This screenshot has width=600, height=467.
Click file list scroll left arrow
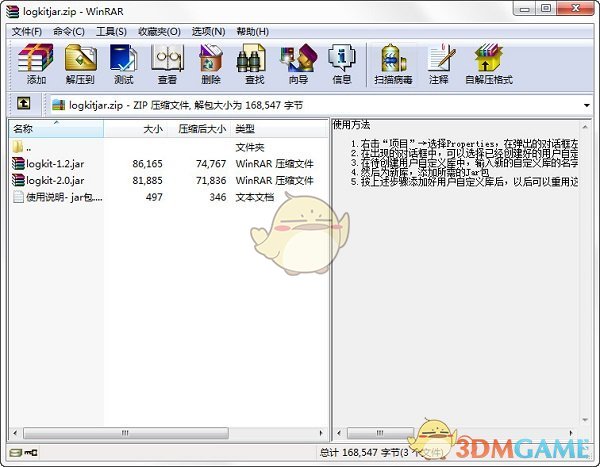coord(15,433)
